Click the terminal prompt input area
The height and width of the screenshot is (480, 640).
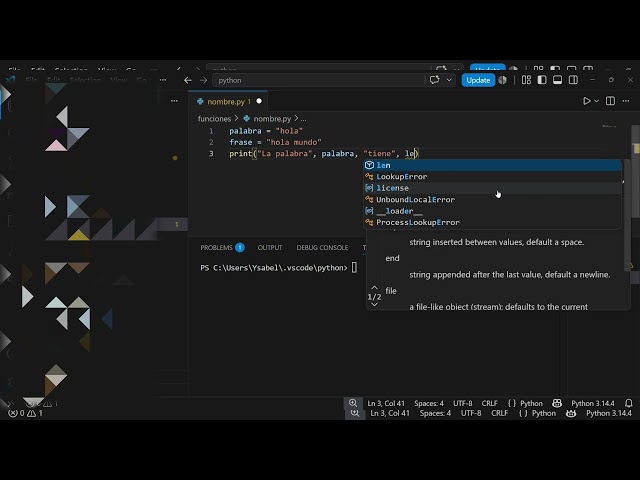click(x=354, y=268)
